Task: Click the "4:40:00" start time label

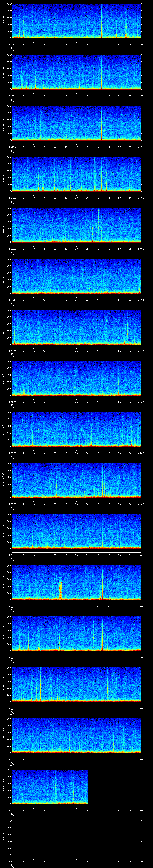Action: 12,861
